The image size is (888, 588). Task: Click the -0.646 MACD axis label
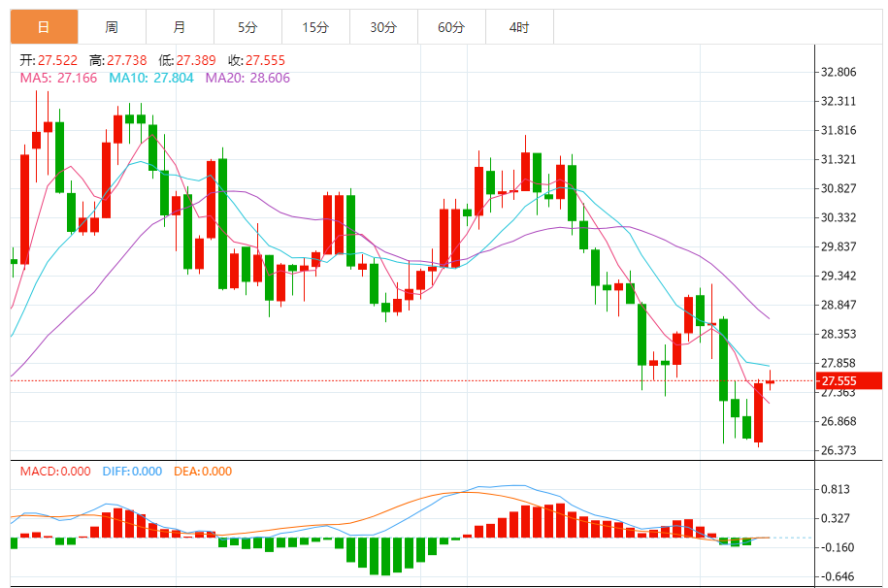837,576
